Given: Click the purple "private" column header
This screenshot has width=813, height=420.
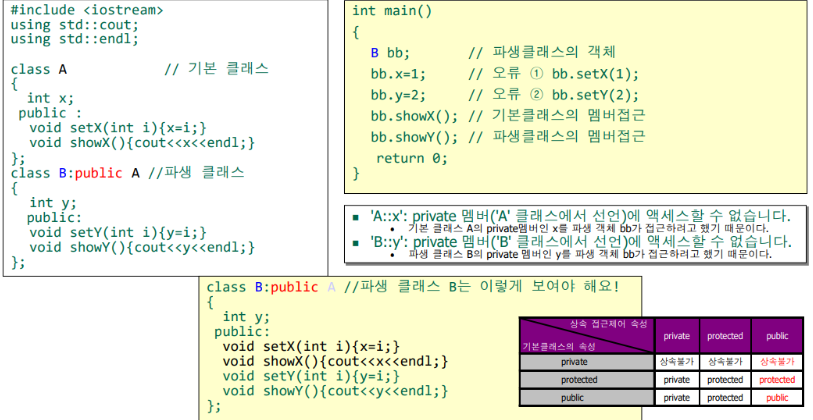Looking at the screenshot, I should (677, 336).
